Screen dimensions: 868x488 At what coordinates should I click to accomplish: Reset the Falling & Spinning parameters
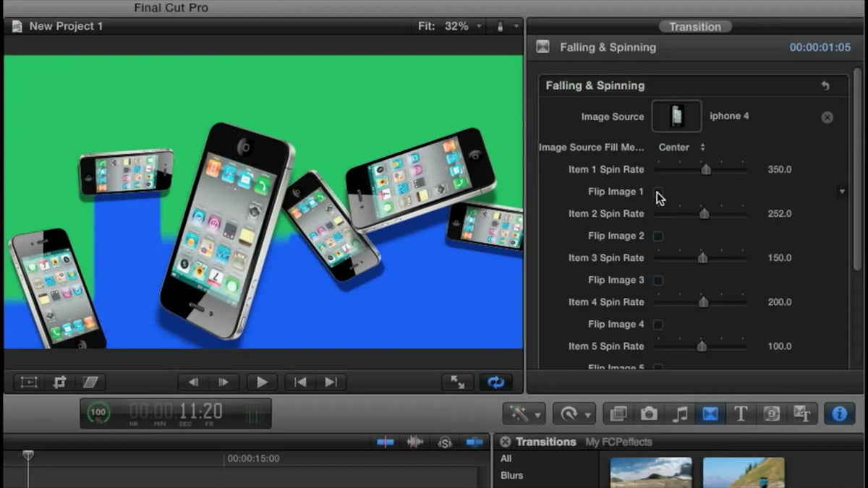click(825, 85)
